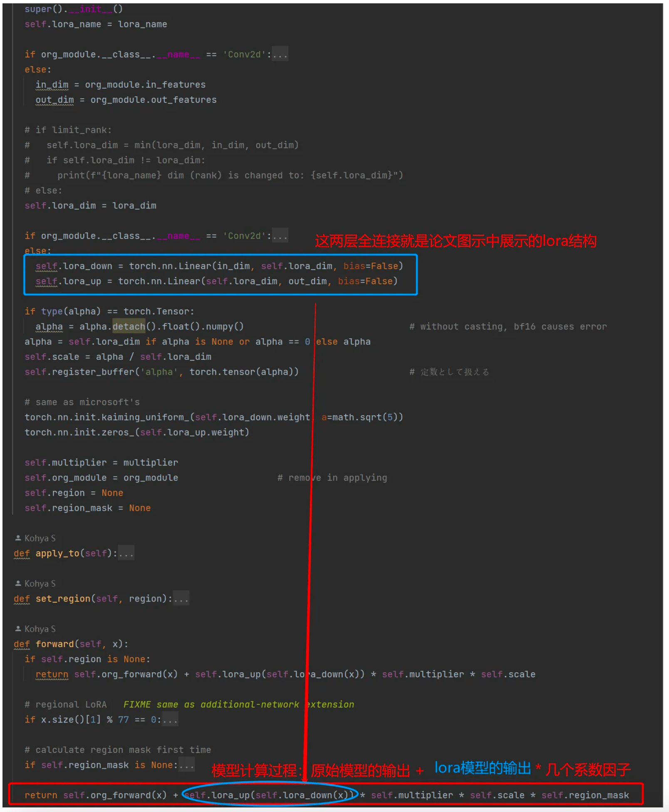Screen dimensions: 669x812
Task: Click comment '# remove in applying'
Action: pos(332,478)
